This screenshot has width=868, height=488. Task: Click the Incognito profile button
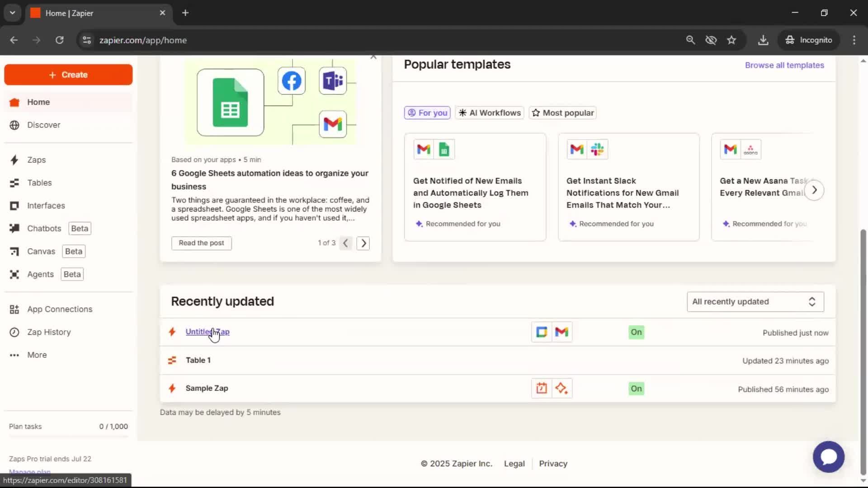[809, 40]
